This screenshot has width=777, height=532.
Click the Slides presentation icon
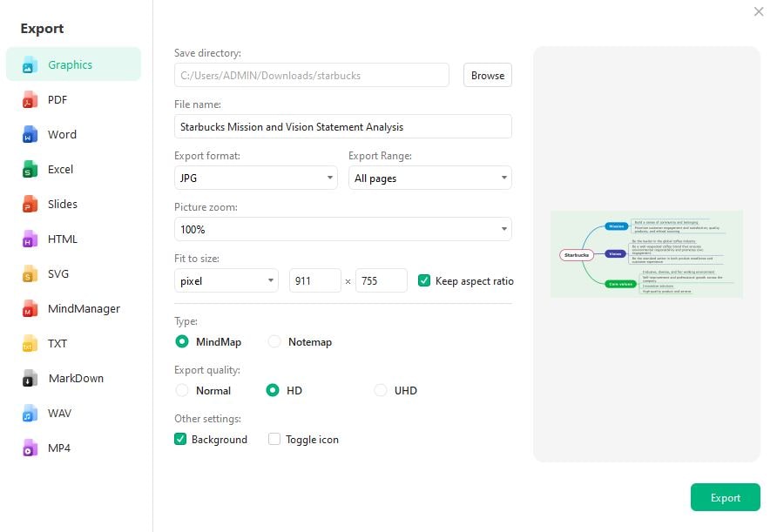click(30, 204)
